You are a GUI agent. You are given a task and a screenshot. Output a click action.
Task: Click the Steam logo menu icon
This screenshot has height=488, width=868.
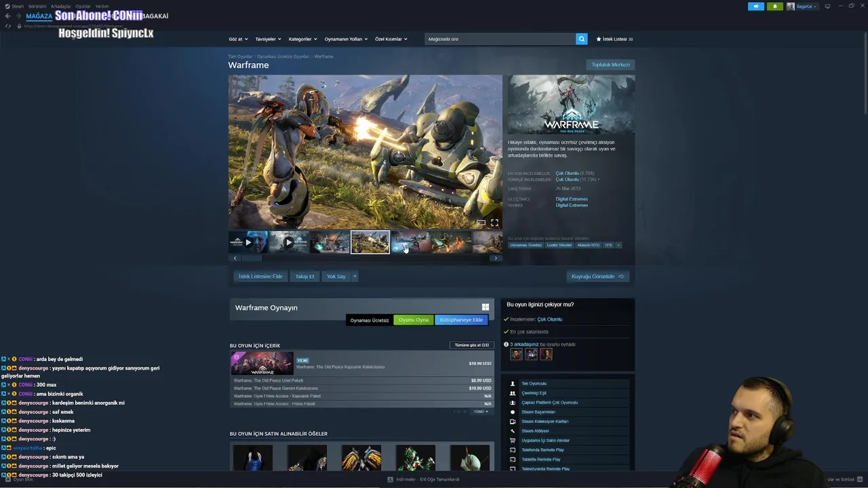7,6
